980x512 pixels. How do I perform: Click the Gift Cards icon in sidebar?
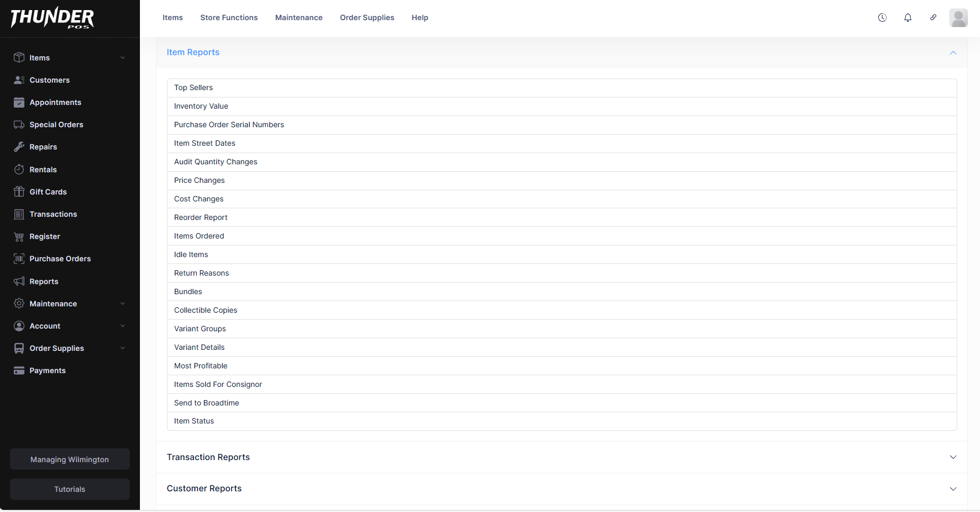(x=19, y=192)
